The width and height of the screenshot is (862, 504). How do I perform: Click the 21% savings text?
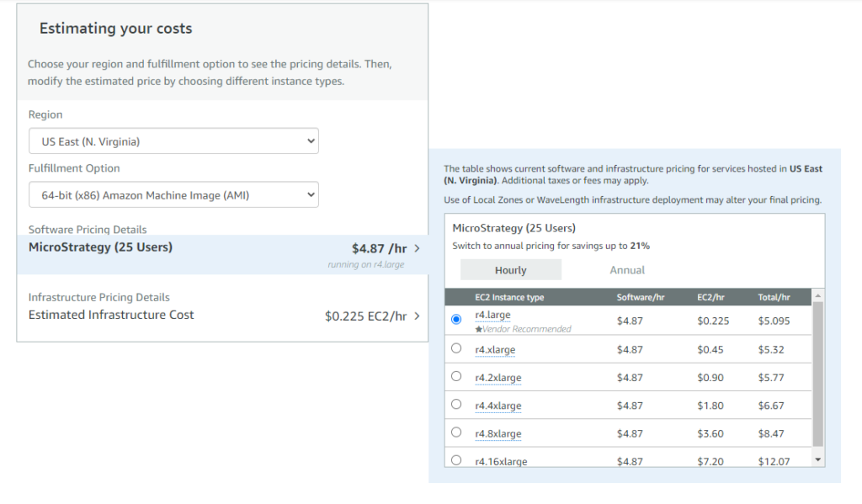click(x=640, y=246)
